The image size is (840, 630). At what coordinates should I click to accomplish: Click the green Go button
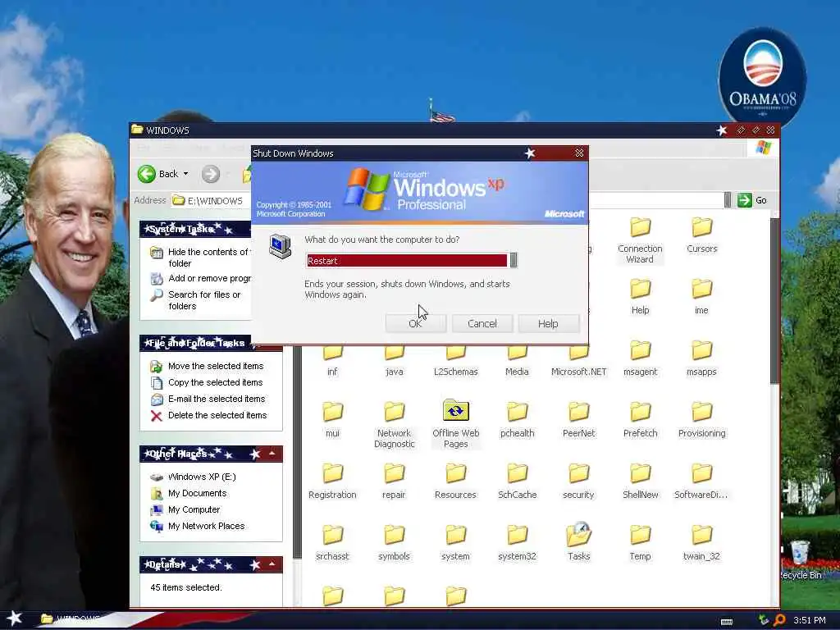[753, 200]
